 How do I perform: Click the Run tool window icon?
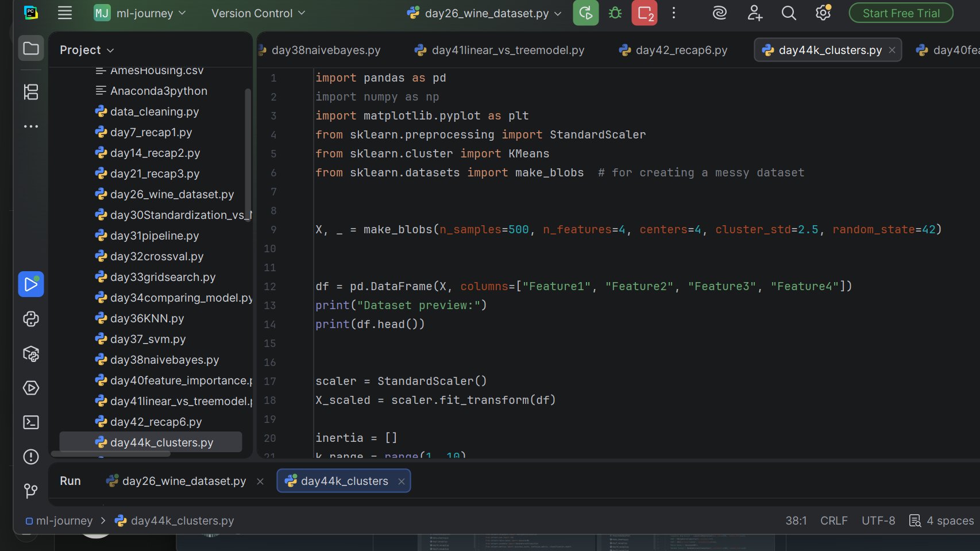pos(31,284)
